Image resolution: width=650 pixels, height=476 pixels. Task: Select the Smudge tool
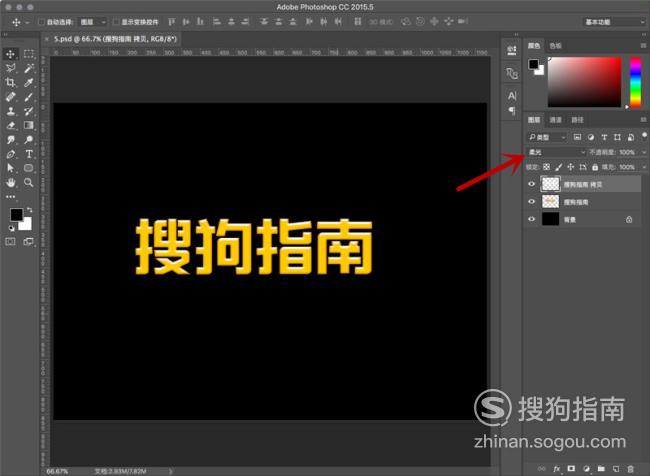coord(10,140)
